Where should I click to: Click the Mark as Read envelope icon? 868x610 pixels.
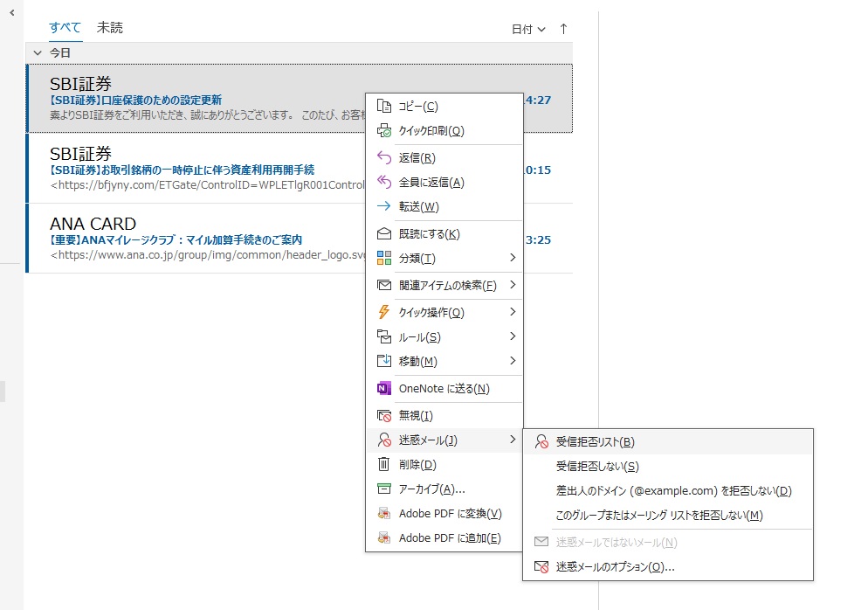coord(383,233)
